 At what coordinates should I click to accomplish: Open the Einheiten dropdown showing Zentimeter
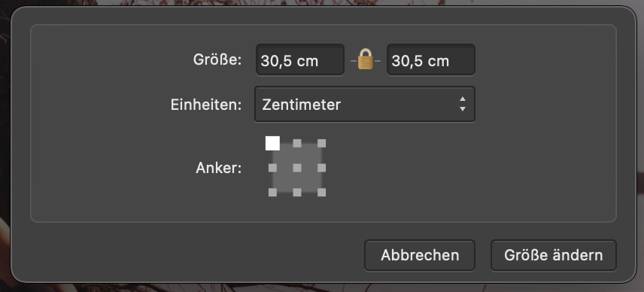tap(365, 105)
